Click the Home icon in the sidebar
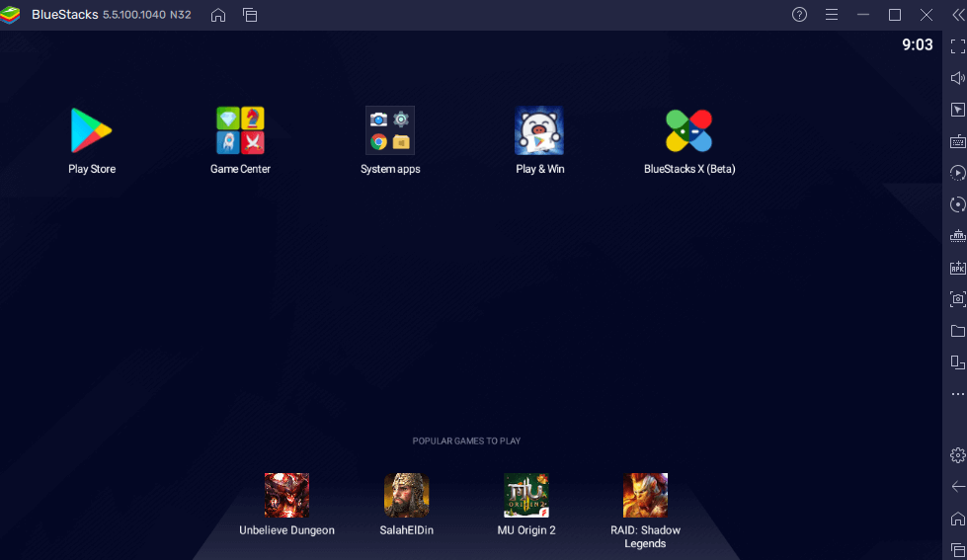Screen dimensions: 967x560 coord(958,519)
